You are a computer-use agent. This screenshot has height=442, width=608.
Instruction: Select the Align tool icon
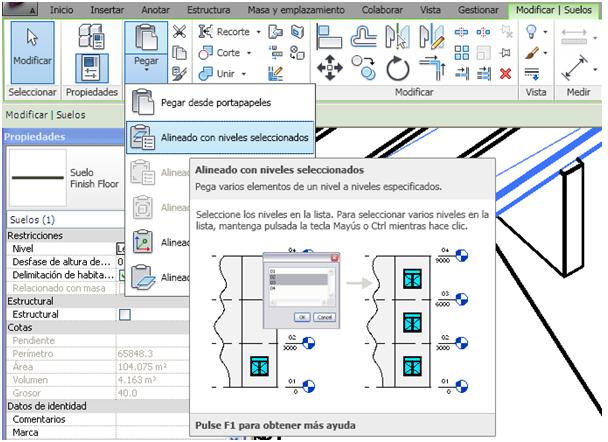point(330,35)
